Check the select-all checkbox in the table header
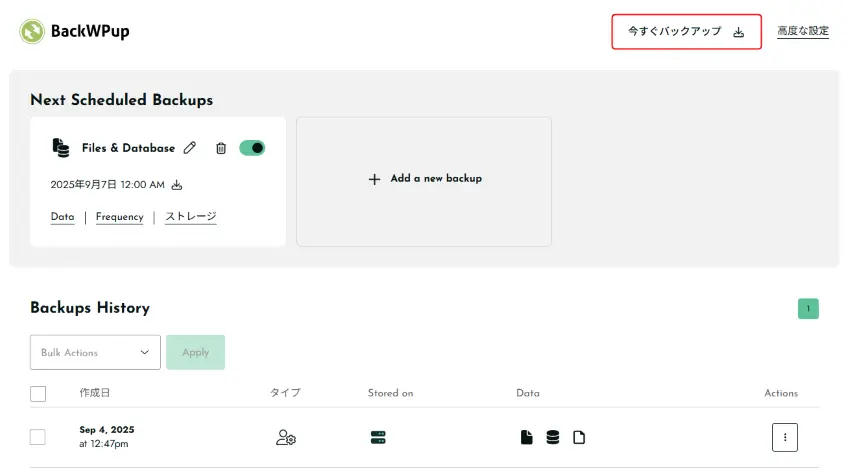The width and height of the screenshot is (850, 475). point(38,394)
